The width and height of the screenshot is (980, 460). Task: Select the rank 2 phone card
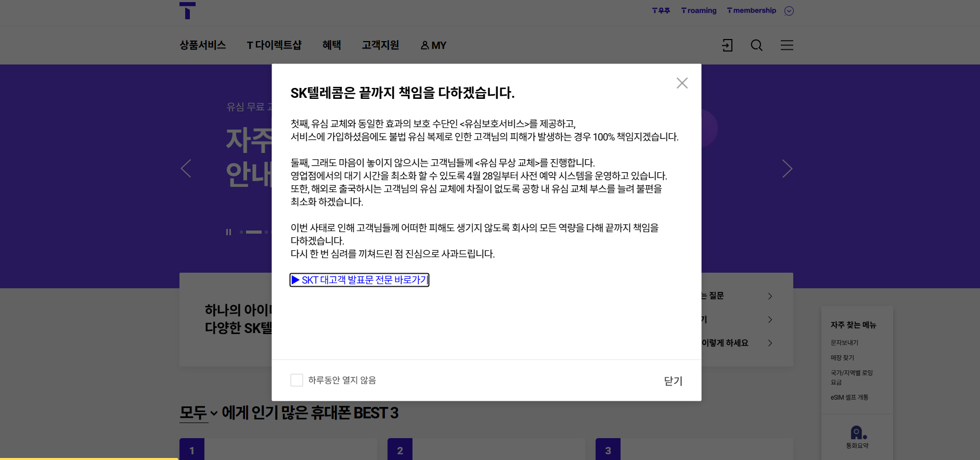[486, 449]
